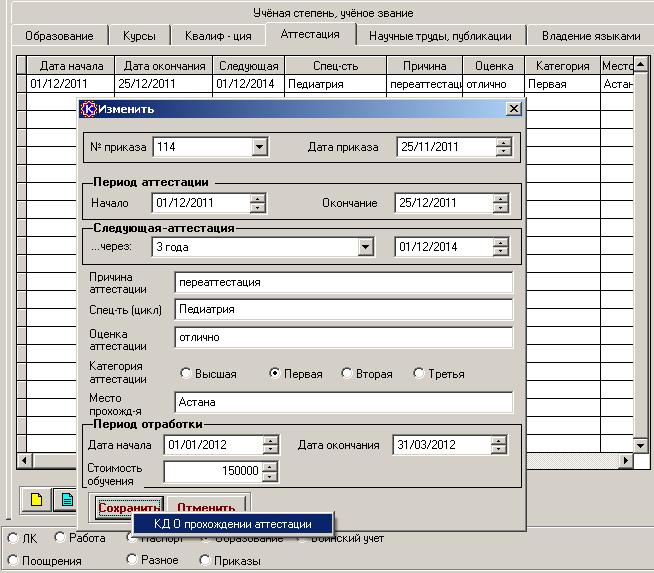This screenshot has width=654, height=573.
Task: Increase the Стоимость обучения value
Action: (270, 466)
